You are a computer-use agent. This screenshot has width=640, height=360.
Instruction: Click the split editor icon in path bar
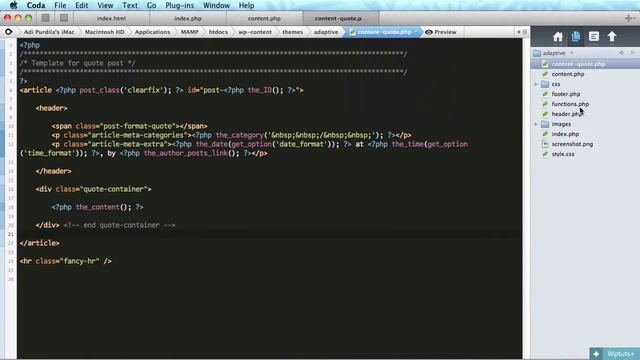click(525, 32)
